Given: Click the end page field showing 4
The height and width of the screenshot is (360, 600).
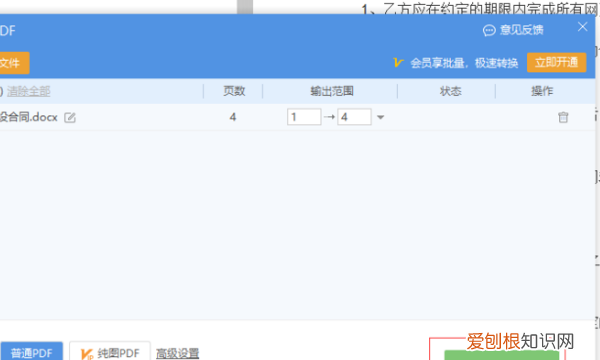Looking at the screenshot, I should [x=354, y=117].
